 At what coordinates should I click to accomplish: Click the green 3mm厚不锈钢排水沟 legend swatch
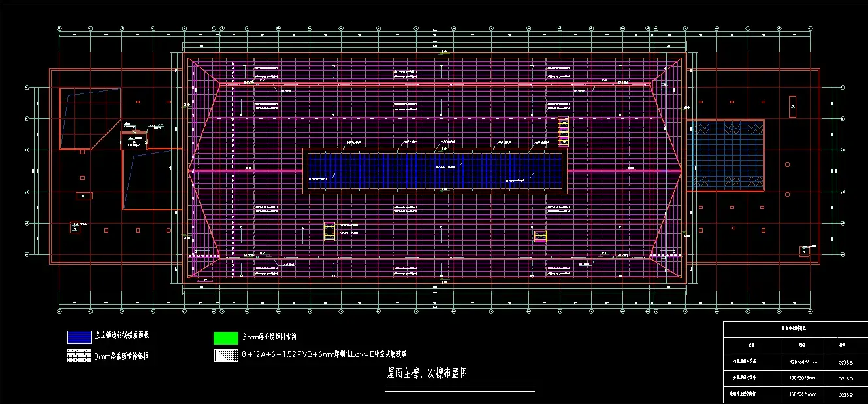225,338
